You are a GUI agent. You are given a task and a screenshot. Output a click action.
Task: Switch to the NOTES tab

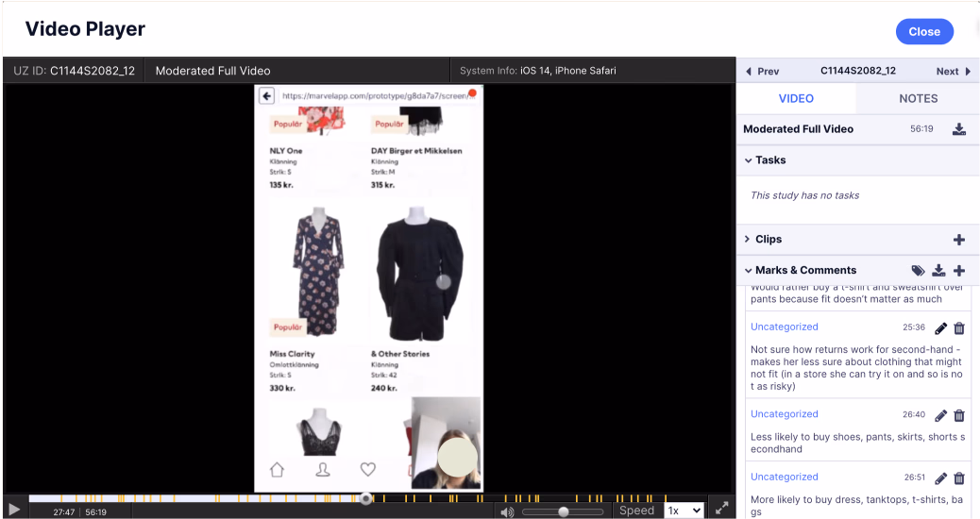click(x=918, y=99)
